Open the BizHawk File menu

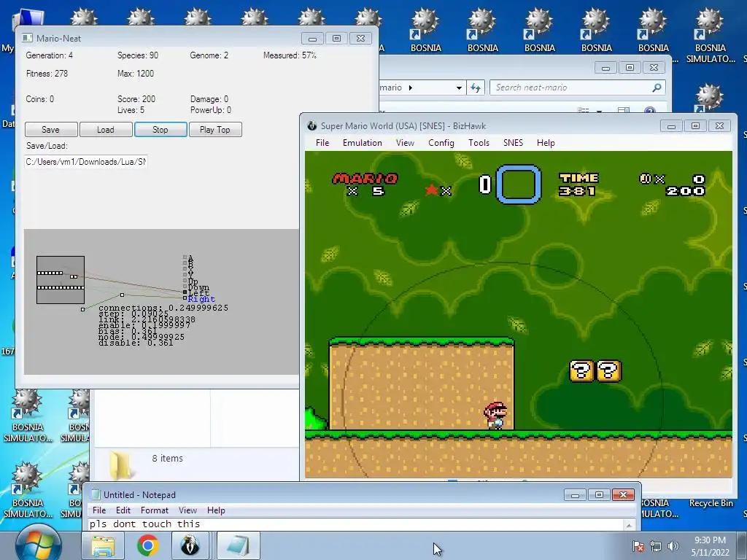point(322,143)
